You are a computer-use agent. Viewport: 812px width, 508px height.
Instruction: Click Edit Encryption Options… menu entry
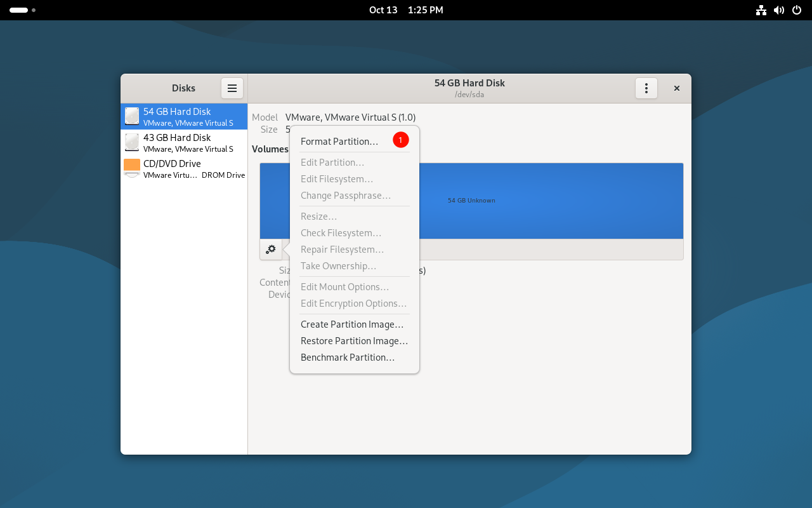coord(355,304)
